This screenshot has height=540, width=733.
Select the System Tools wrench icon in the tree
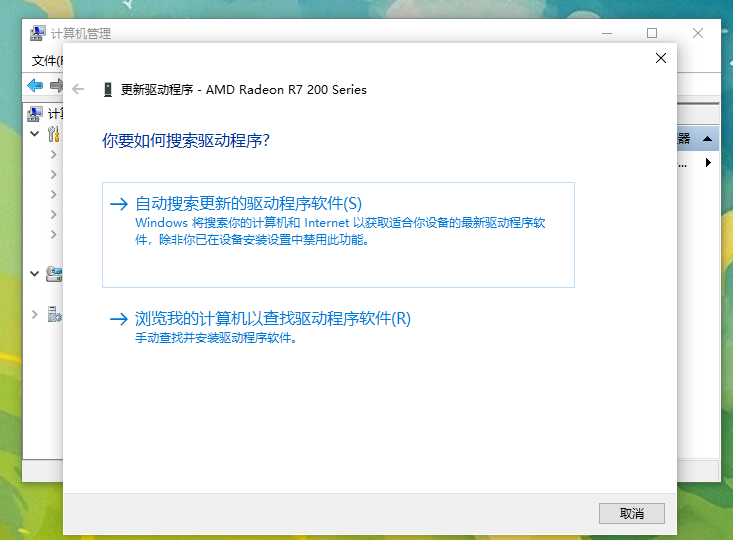click(54, 134)
